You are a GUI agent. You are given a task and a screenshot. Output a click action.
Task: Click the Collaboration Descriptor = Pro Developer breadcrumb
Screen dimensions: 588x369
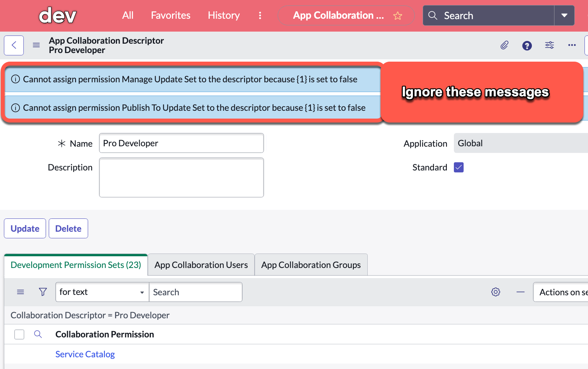coord(90,315)
